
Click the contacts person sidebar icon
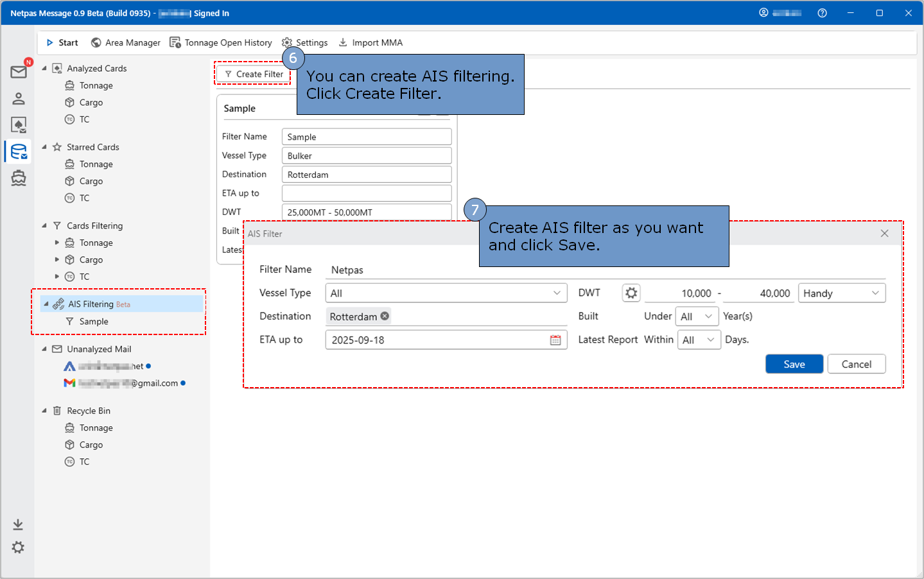tap(19, 98)
